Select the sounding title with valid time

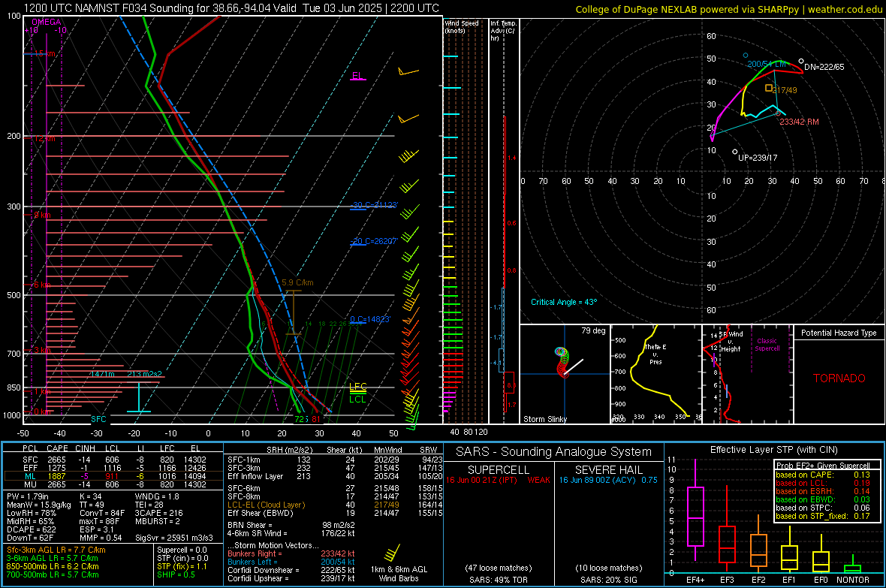click(231, 8)
